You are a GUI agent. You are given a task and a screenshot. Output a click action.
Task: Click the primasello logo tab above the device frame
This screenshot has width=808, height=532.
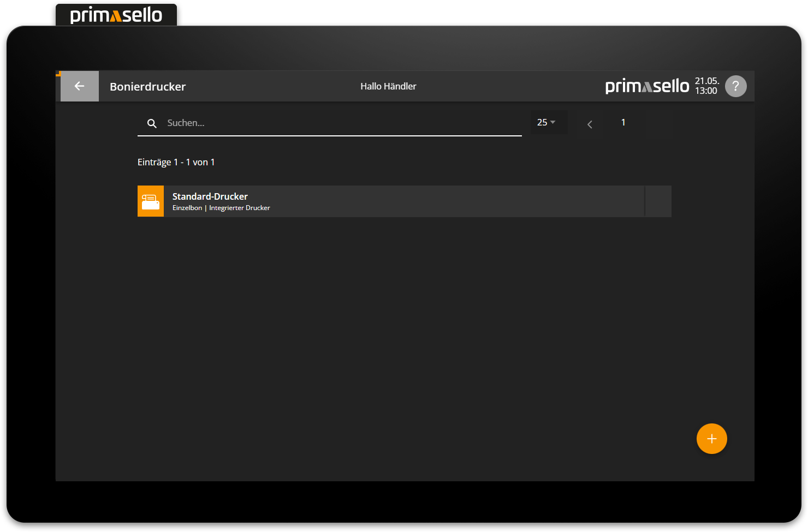[x=116, y=15]
